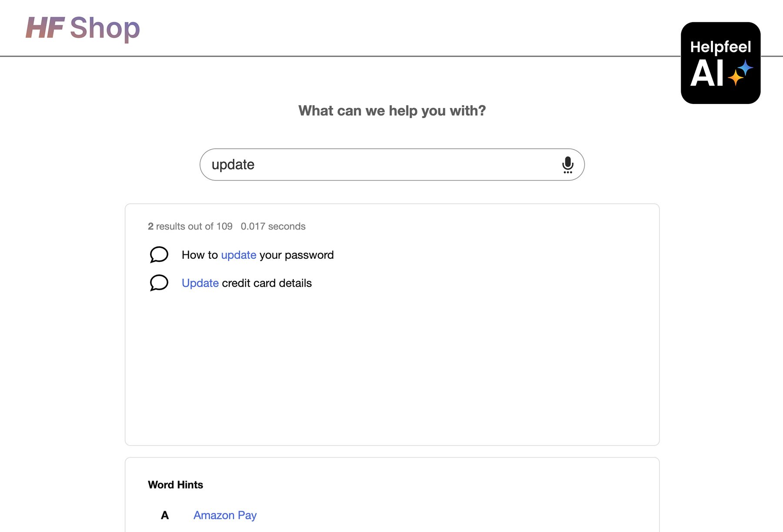Screen dimensions: 783x532
Task: Click the HF Shop logo
Action: (x=83, y=28)
